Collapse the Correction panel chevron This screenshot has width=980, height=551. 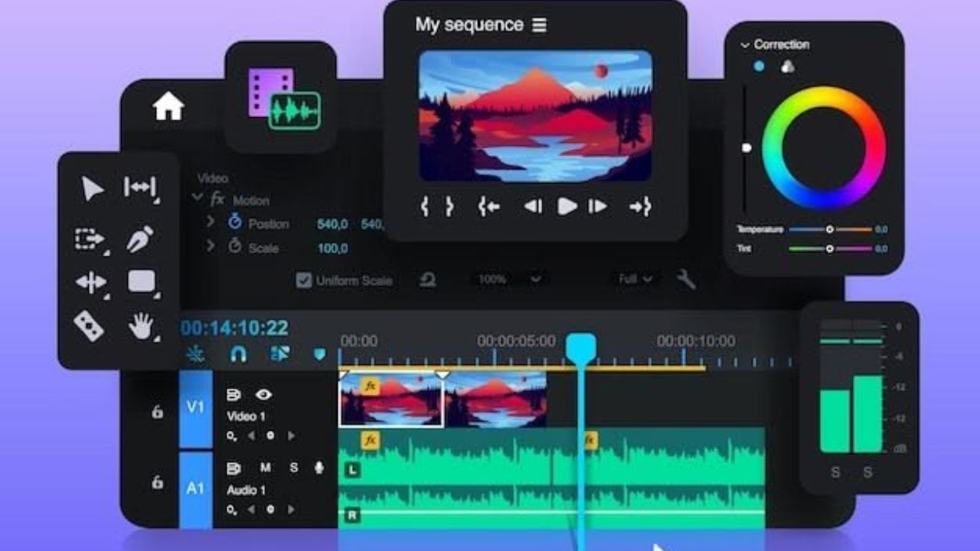(744, 45)
